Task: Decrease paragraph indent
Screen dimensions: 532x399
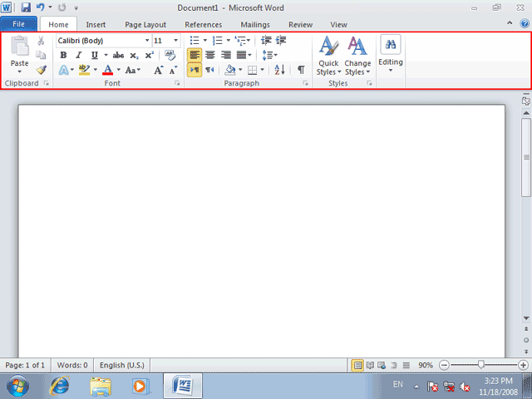Action: pyautogui.click(x=266, y=41)
